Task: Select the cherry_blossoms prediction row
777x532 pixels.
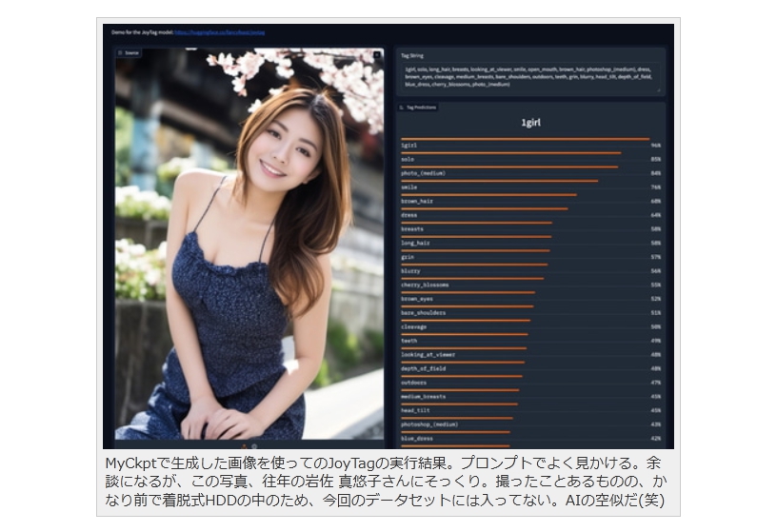Action: point(530,285)
